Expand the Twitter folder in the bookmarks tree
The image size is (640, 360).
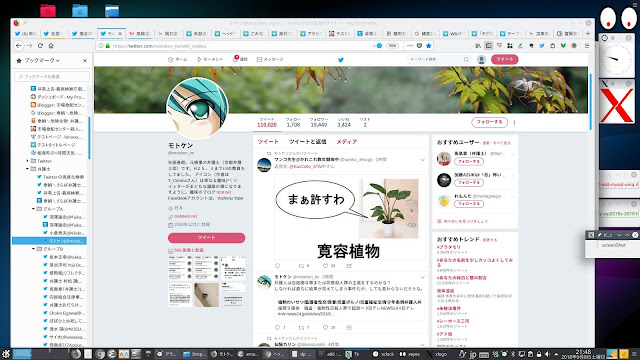(27, 161)
